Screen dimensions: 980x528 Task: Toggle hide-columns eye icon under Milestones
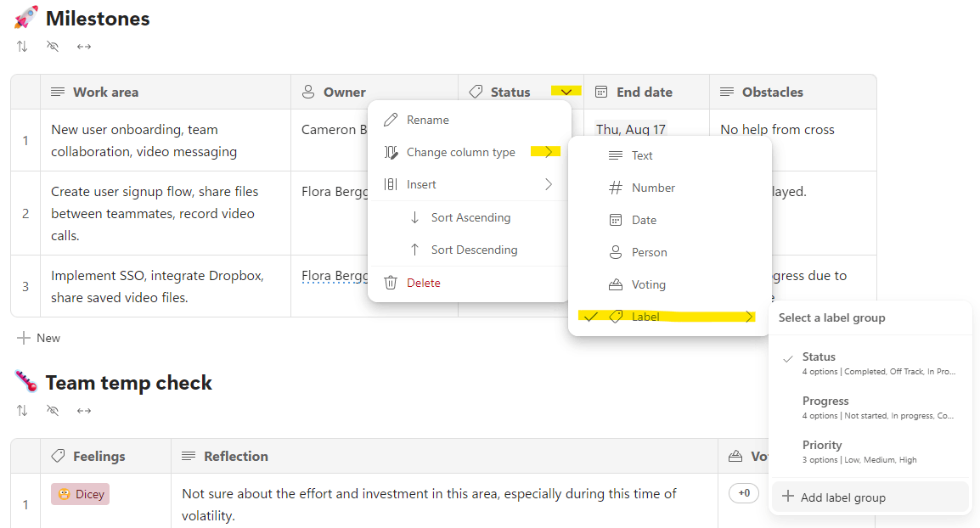pyautogui.click(x=53, y=47)
